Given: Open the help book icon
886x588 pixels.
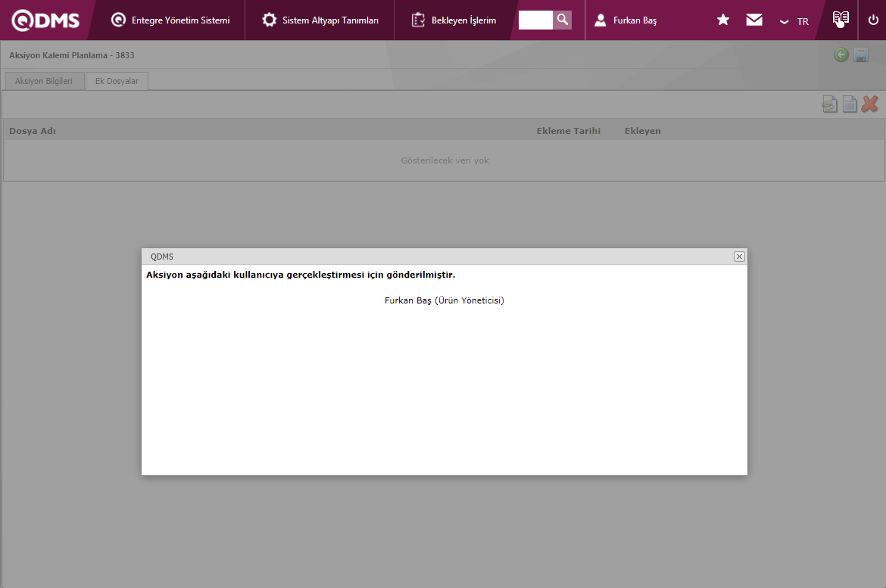Looking at the screenshot, I should 841,19.
